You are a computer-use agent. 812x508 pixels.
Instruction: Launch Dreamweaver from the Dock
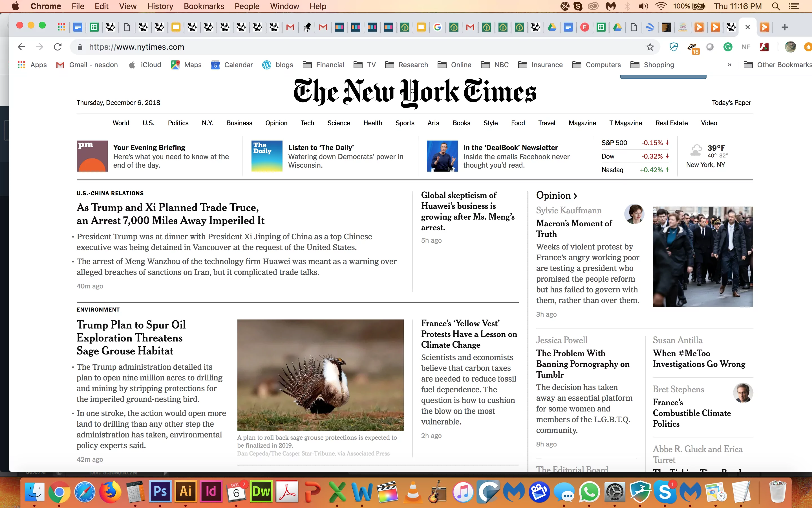pyautogui.click(x=261, y=492)
